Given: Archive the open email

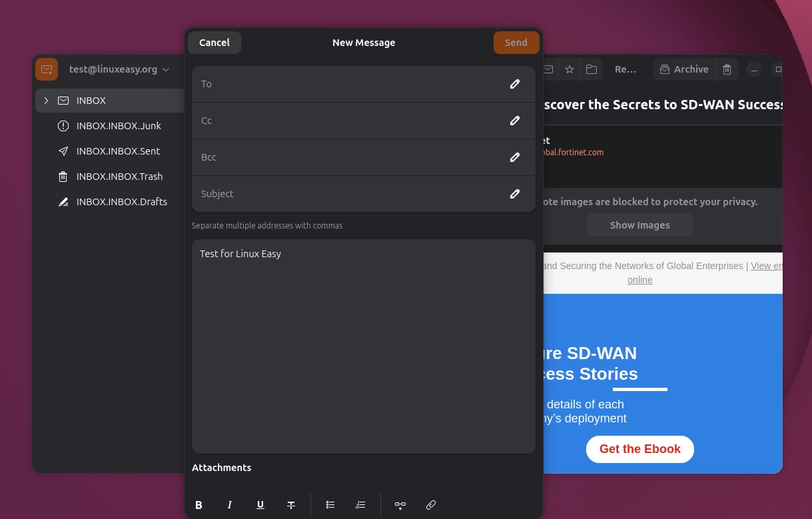Looking at the screenshot, I should click(x=684, y=69).
